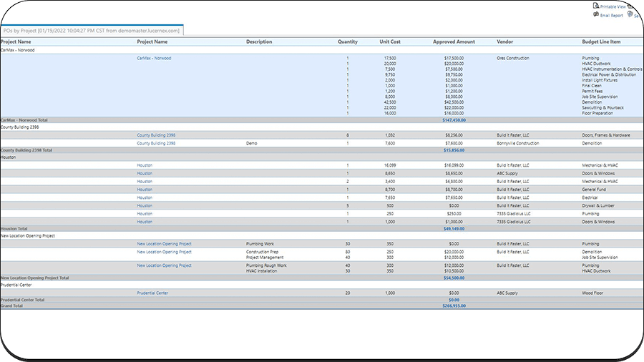This screenshot has width=644, height=362.
Task: Select the POs by Project report tab
Action: [x=92, y=31]
